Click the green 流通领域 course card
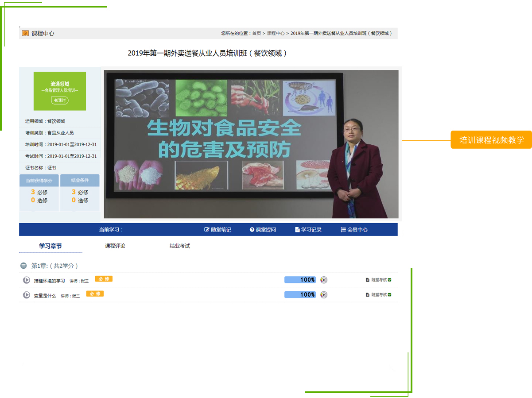 60,91
